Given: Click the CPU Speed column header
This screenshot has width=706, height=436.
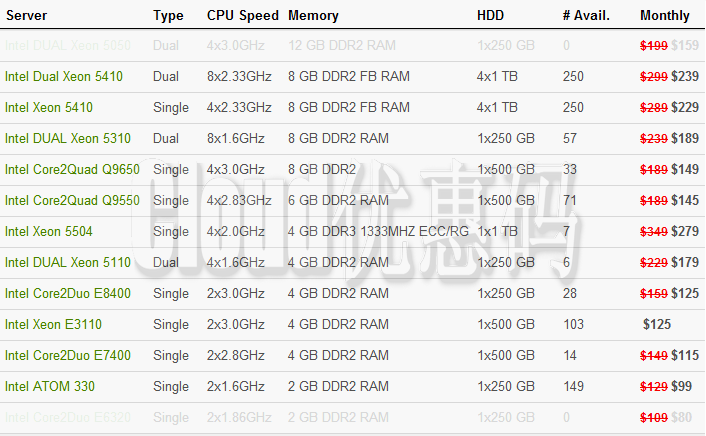Looking at the screenshot, I should [241, 15].
